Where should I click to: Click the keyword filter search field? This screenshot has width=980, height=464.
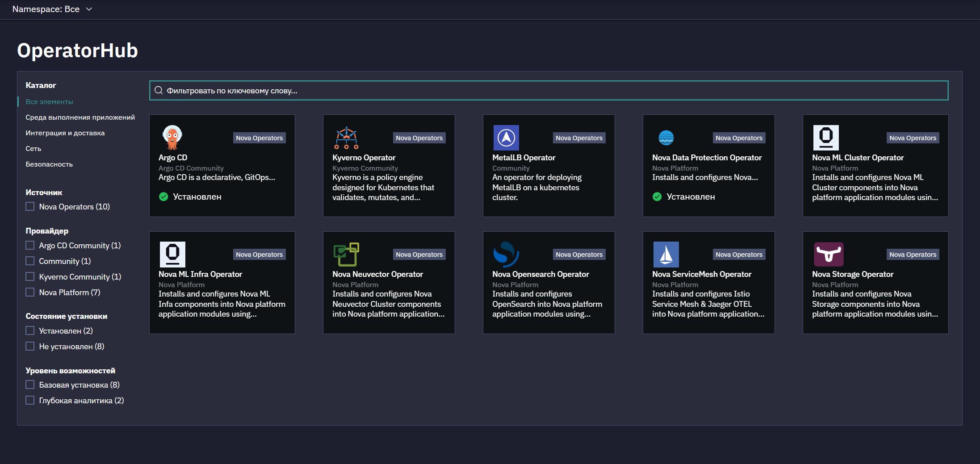click(x=549, y=91)
